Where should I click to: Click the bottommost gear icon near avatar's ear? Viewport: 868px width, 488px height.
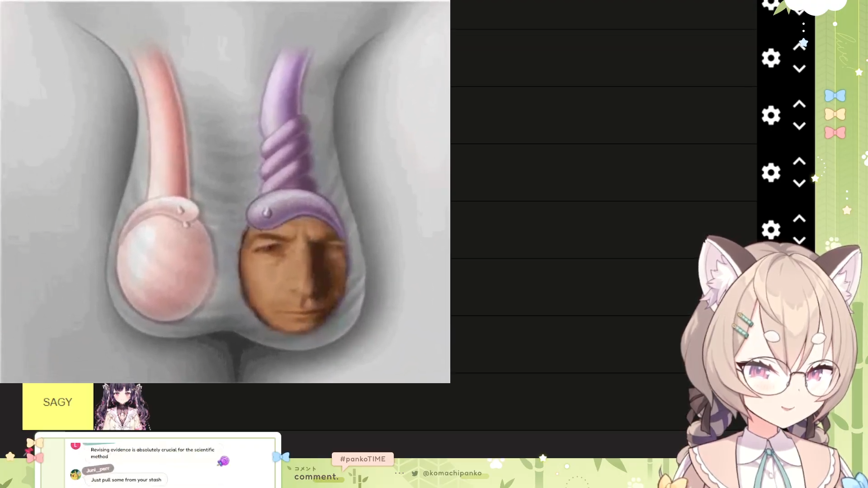(x=771, y=230)
